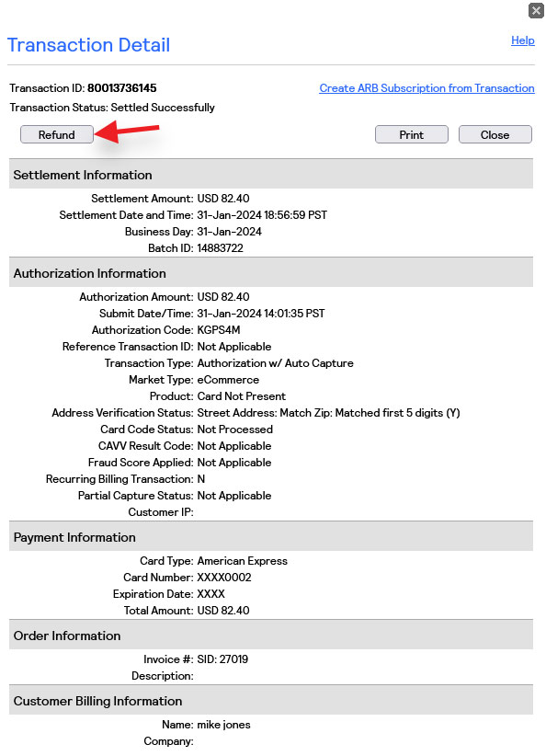Click the Settlement Information section header
Screen dimensions: 546x756
point(271,175)
